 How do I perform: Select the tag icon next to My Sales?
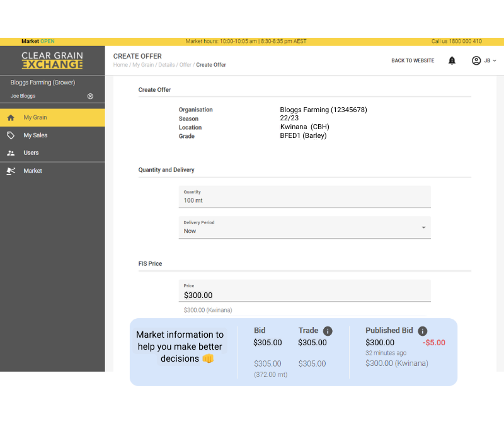pos(11,135)
